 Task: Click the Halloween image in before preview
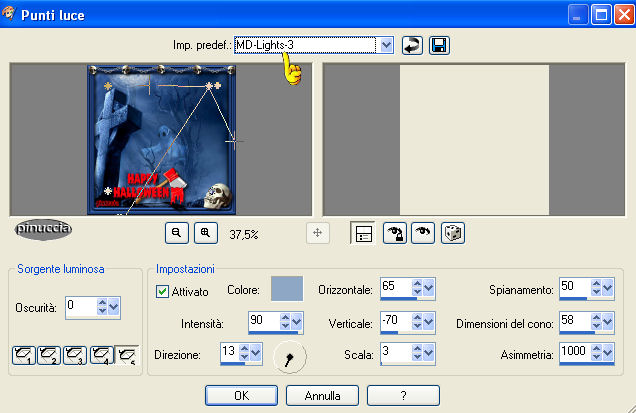pyautogui.click(x=161, y=140)
